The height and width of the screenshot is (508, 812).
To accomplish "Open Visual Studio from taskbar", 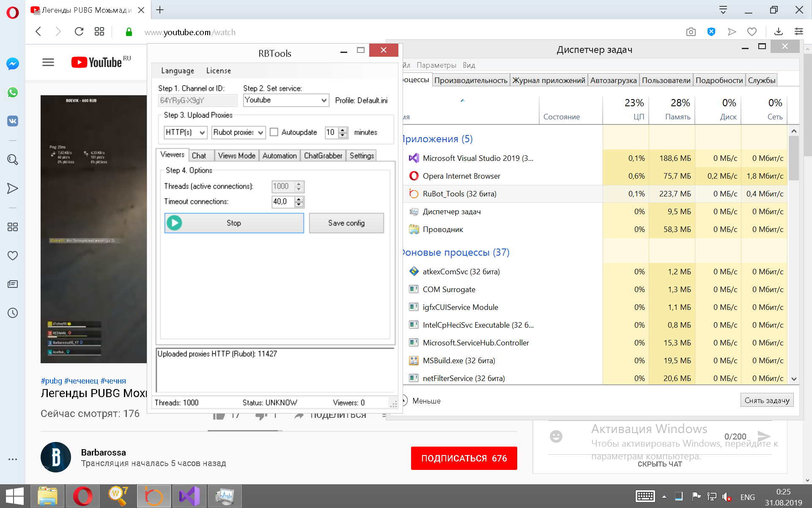I will 189,496.
